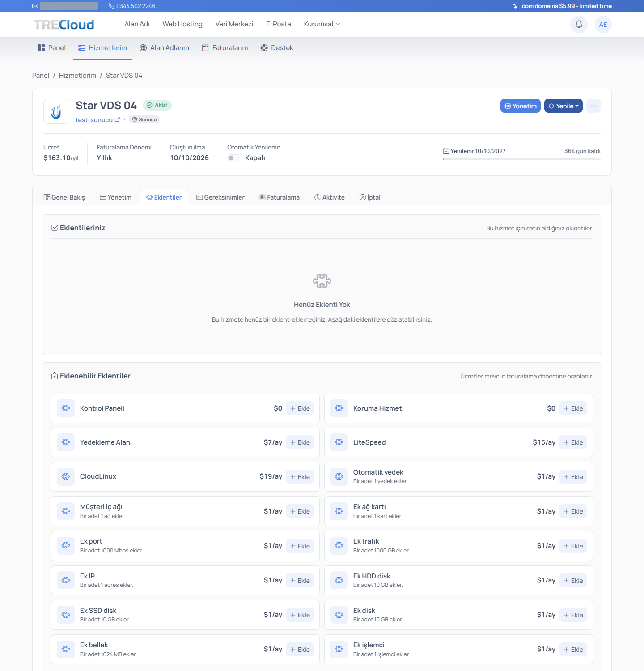This screenshot has width=644, height=671.
Task: Click the TRECloud logo
Action: 64,25
